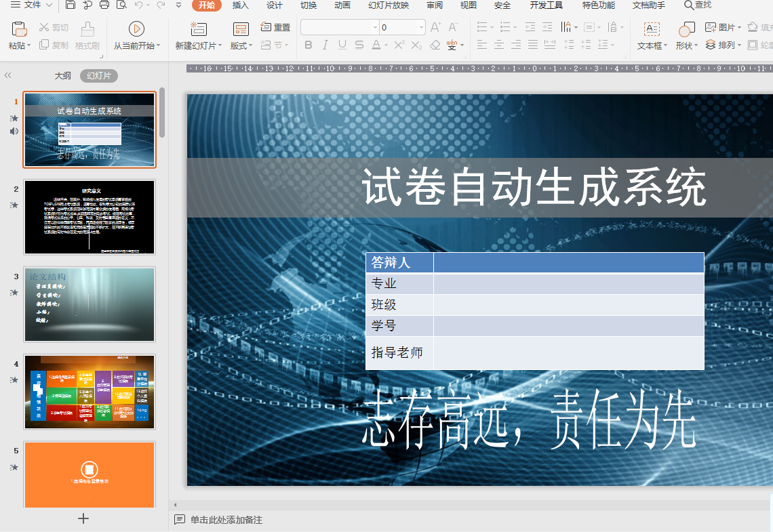Expand the New Slide (新建幻灯片) dropdown
Viewport: 773px width, 532px height.
pyautogui.click(x=220, y=45)
